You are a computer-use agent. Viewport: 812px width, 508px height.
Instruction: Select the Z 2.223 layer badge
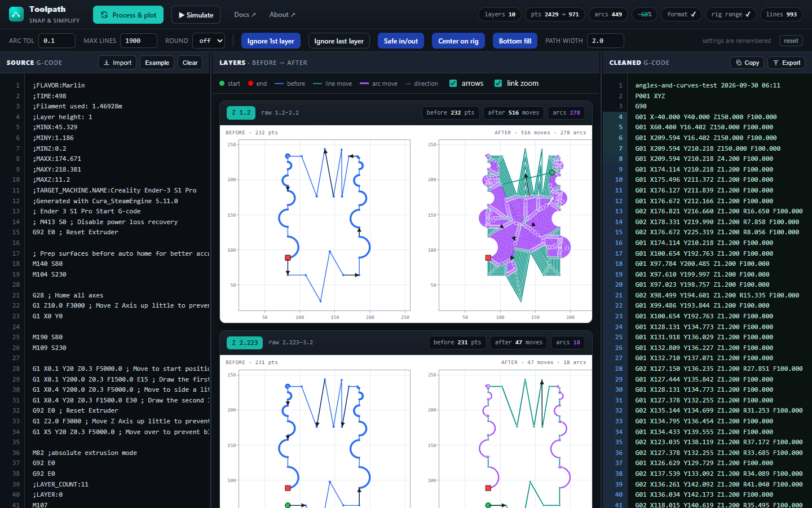tap(245, 343)
